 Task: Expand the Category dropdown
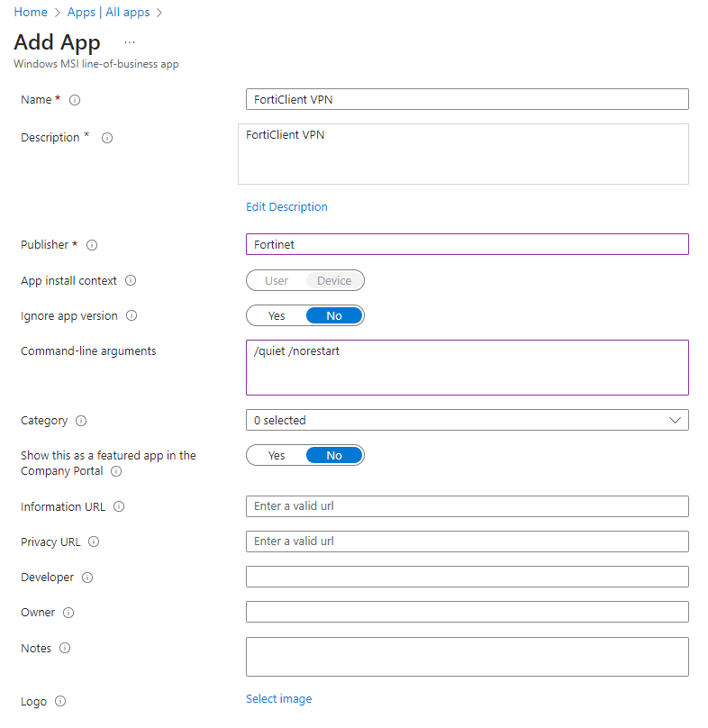tap(467, 420)
